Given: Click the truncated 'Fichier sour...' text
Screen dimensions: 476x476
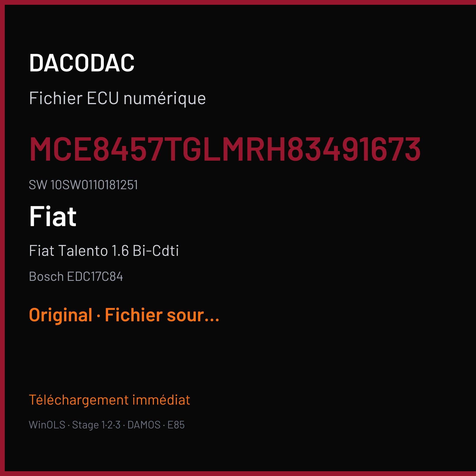Looking at the screenshot, I should (162, 315).
